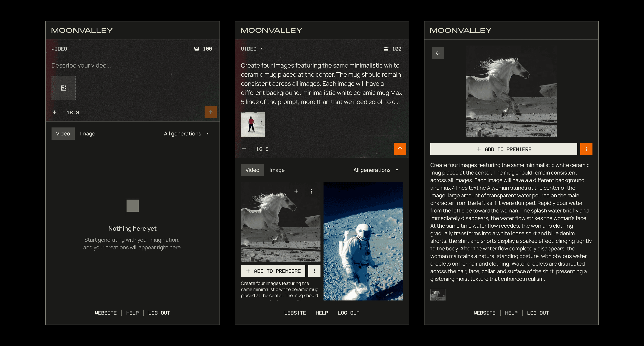Viewport: 644px width, 346px height.
Task: Switch to Image tab in first panel
Action: tap(88, 133)
